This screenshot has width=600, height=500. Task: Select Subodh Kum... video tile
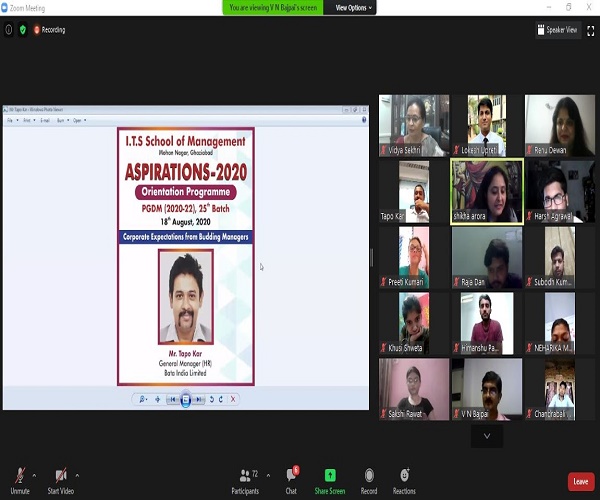(x=560, y=257)
